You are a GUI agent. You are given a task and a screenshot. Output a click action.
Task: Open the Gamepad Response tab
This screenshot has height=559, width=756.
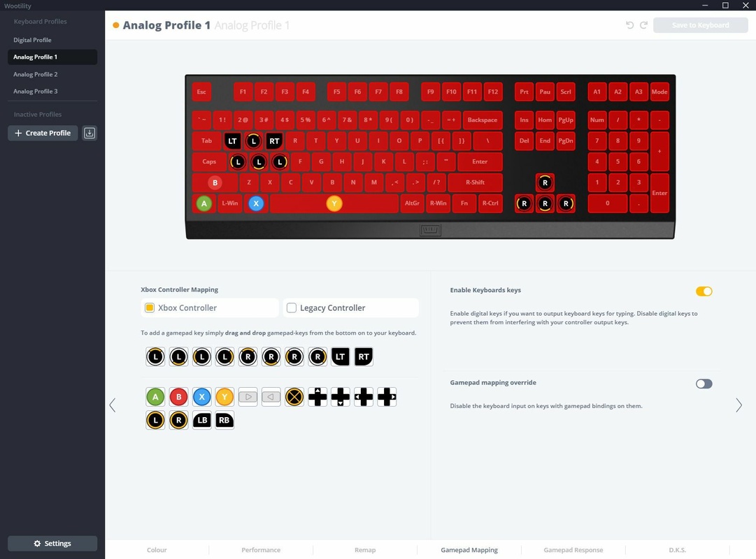573,550
